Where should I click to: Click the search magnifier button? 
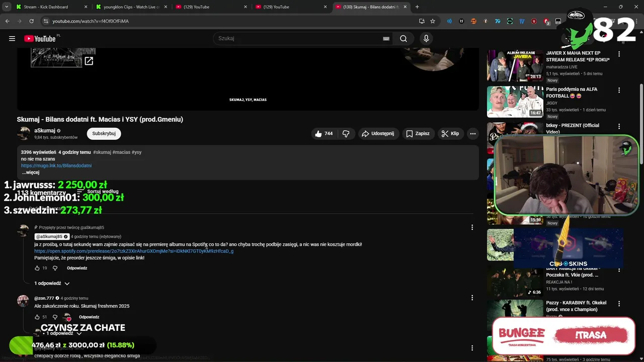click(x=404, y=39)
